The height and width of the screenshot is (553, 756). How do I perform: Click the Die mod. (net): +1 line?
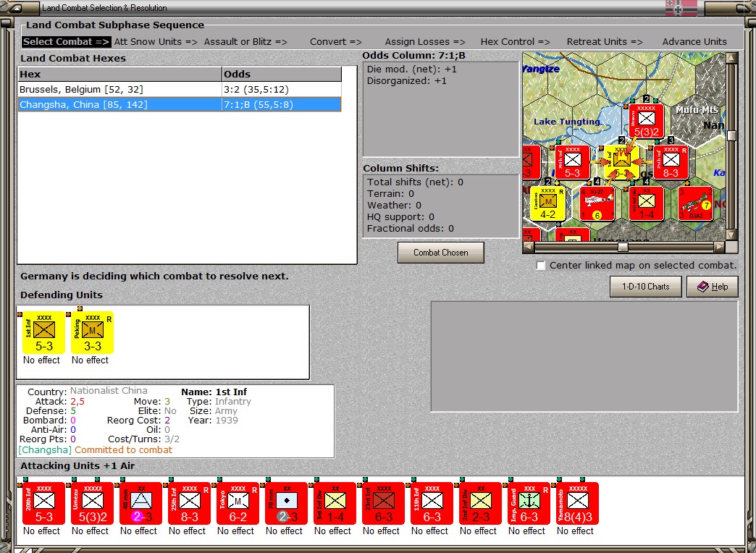click(x=412, y=69)
